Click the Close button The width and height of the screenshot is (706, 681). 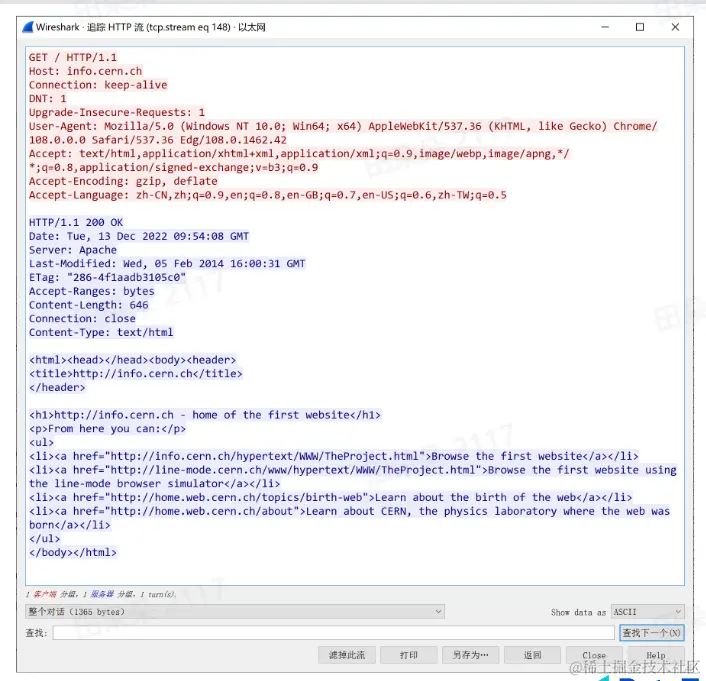594,655
